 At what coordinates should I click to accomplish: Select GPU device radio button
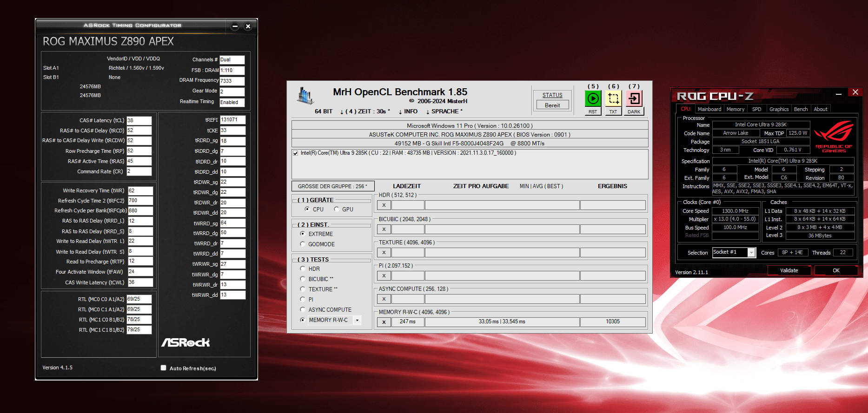pyautogui.click(x=337, y=209)
